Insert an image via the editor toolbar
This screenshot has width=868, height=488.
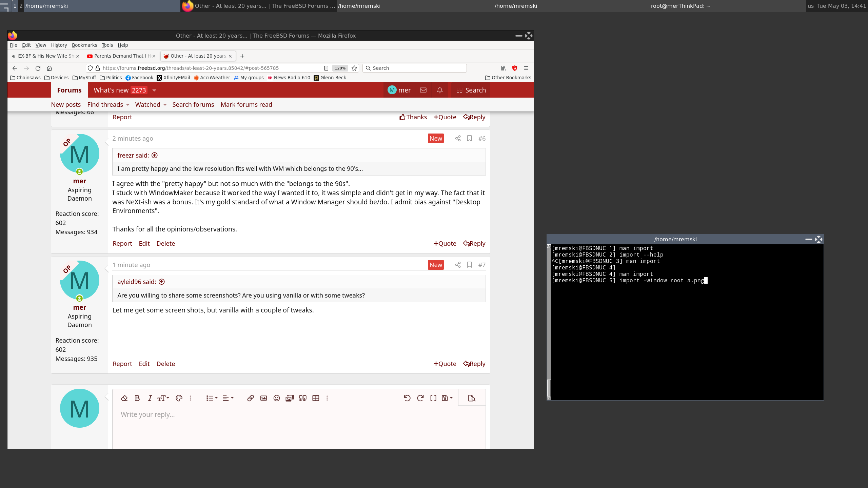point(263,398)
